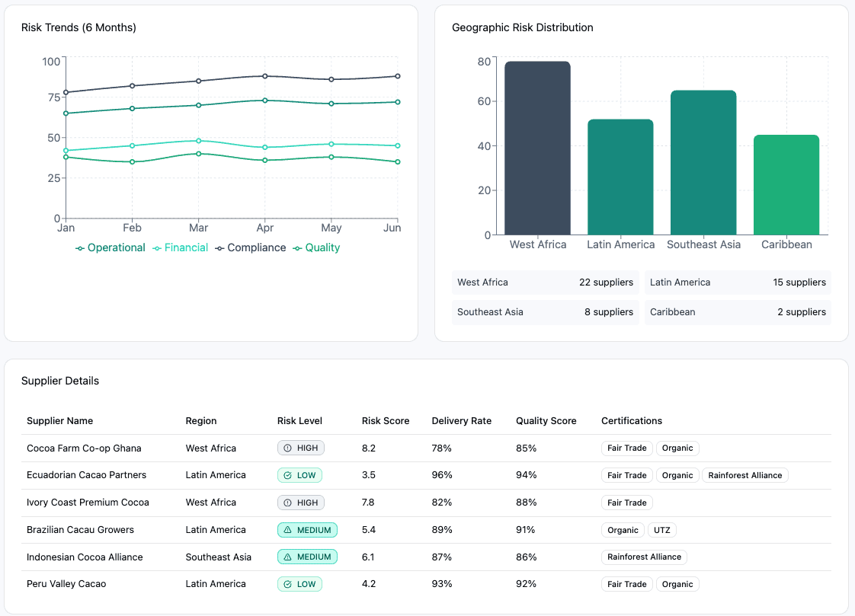The height and width of the screenshot is (616, 855).
Task: Click the Apr label on x-axis
Action: [x=265, y=228]
